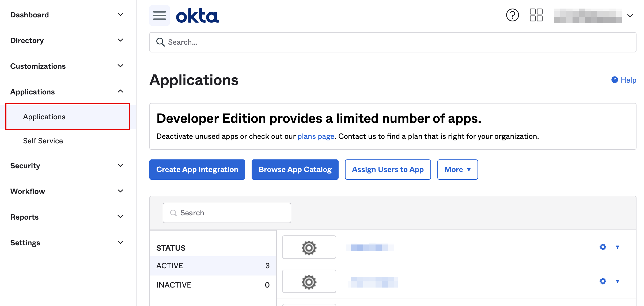Screen dimensions: 644x306
Task: Click Create App Integration button
Action: [197, 170]
